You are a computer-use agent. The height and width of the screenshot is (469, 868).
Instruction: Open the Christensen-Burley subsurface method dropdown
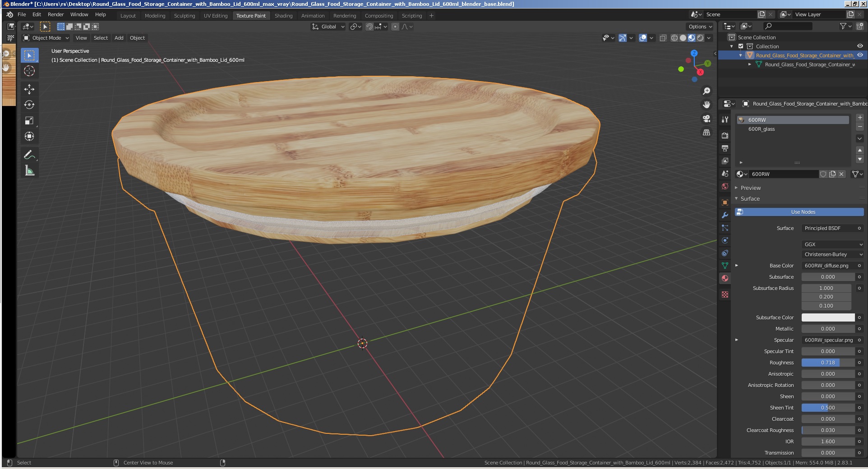833,254
